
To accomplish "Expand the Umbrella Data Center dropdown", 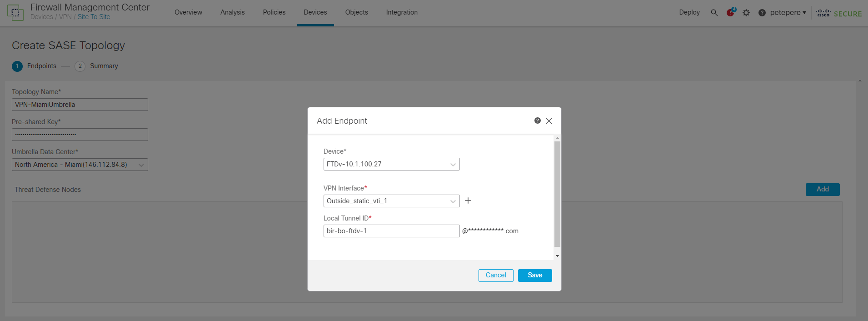I will (80, 165).
